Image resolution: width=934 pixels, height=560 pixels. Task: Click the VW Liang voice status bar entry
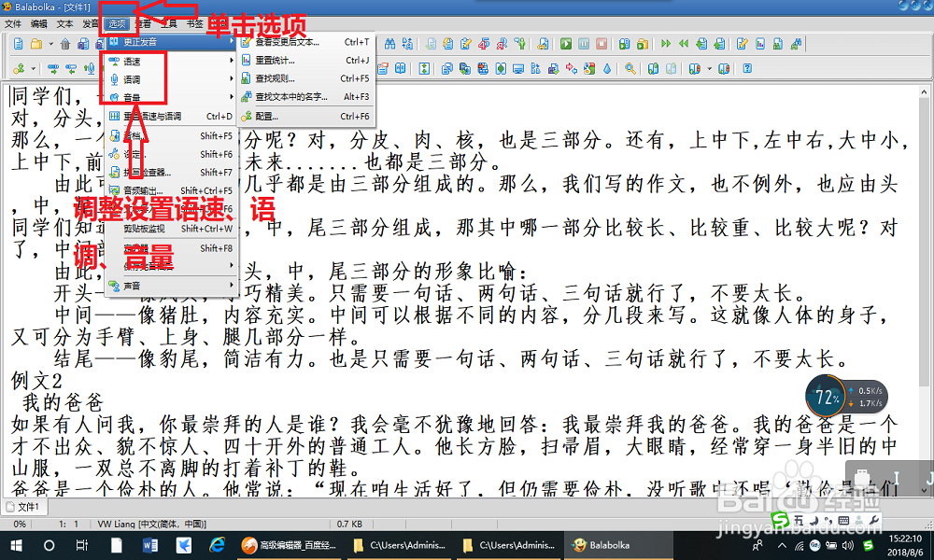(152, 524)
